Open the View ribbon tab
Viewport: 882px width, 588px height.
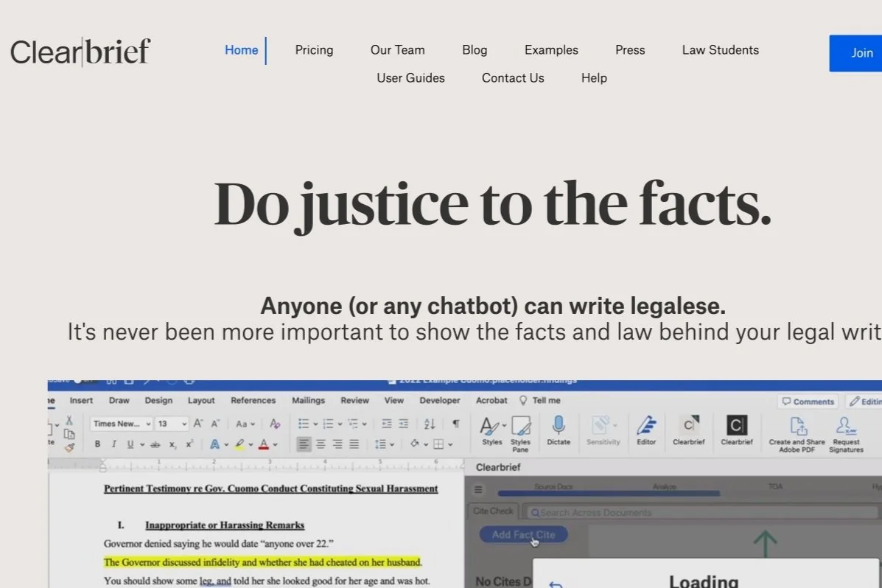393,401
